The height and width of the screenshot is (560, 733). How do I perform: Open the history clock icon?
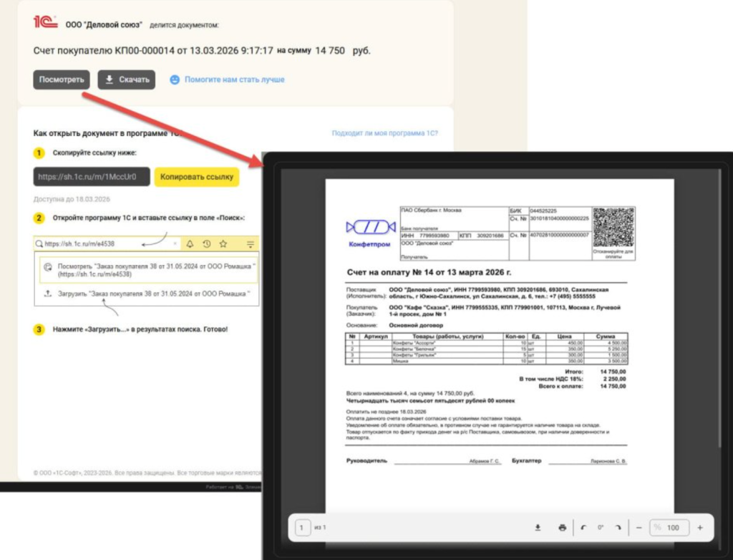[x=207, y=243]
